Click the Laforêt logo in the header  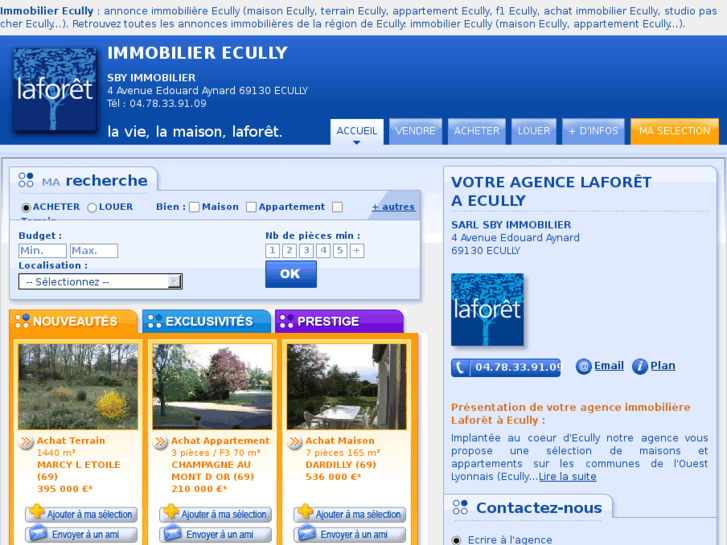(x=55, y=90)
